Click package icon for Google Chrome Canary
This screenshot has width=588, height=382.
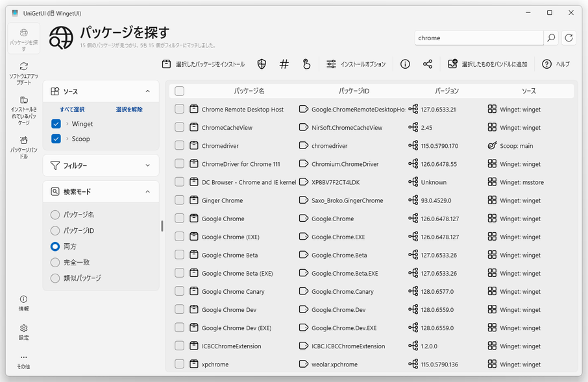[x=194, y=291]
